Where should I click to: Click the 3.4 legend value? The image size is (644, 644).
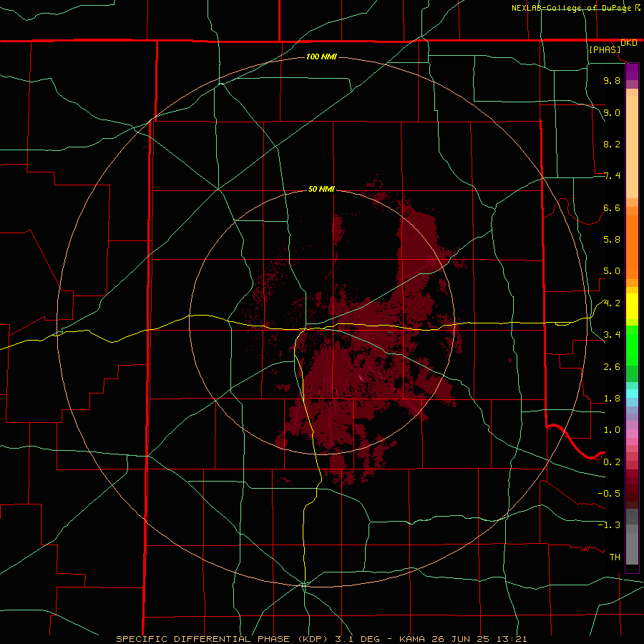click(x=612, y=335)
